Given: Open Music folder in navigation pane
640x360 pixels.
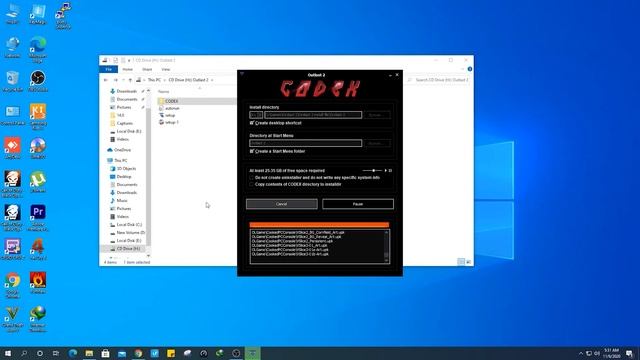Looking at the screenshot, I should tap(122, 201).
